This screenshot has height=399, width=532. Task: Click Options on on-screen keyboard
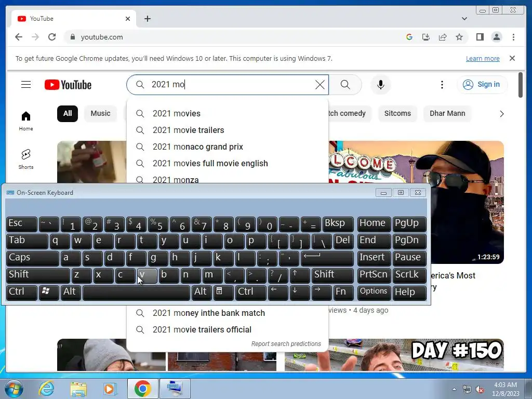point(374,292)
